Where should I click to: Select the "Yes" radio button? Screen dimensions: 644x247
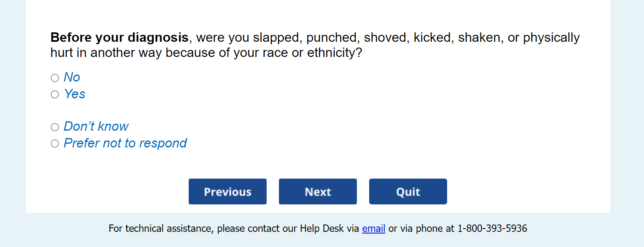click(x=55, y=95)
